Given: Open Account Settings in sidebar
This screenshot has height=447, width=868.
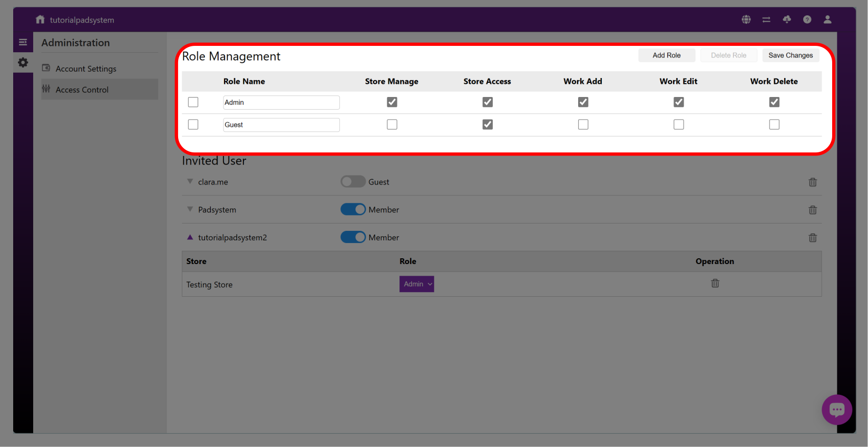Looking at the screenshot, I should tap(100, 69).
